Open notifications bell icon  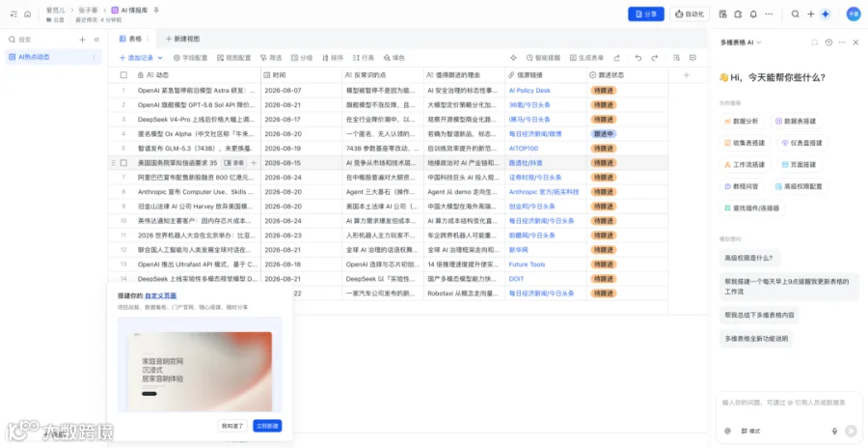pyautogui.click(x=753, y=14)
